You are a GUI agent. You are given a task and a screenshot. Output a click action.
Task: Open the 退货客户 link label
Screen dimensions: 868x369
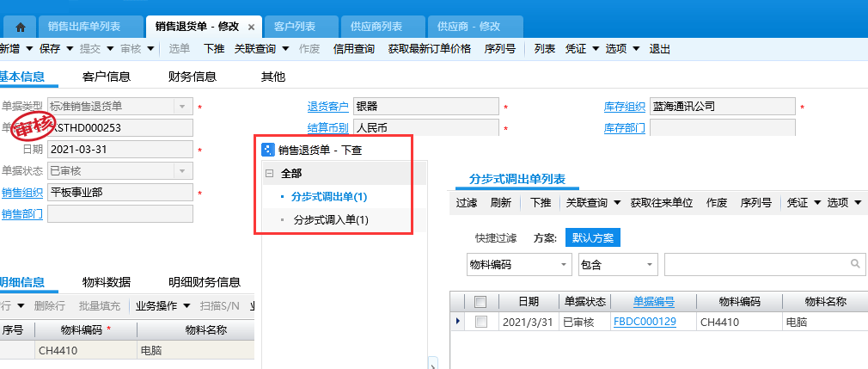click(x=328, y=107)
